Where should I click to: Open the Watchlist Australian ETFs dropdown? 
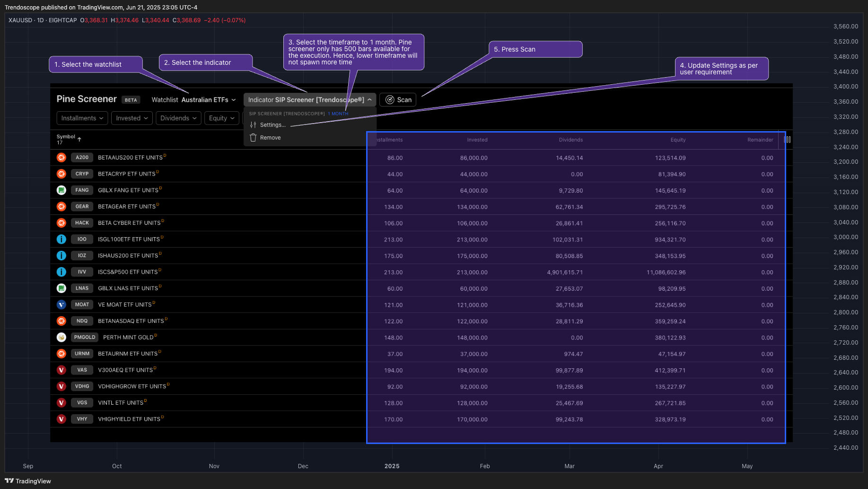tap(193, 100)
